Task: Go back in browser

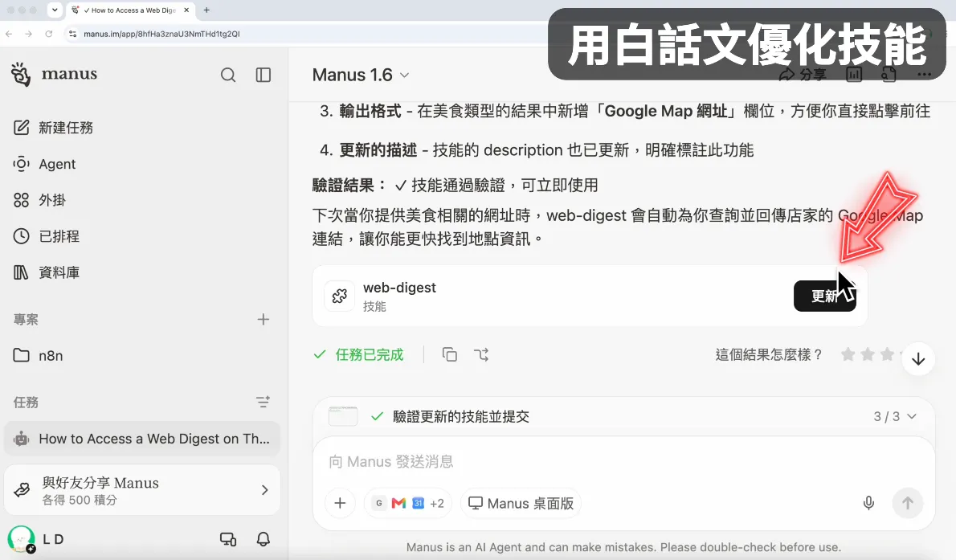Action: click(x=9, y=34)
